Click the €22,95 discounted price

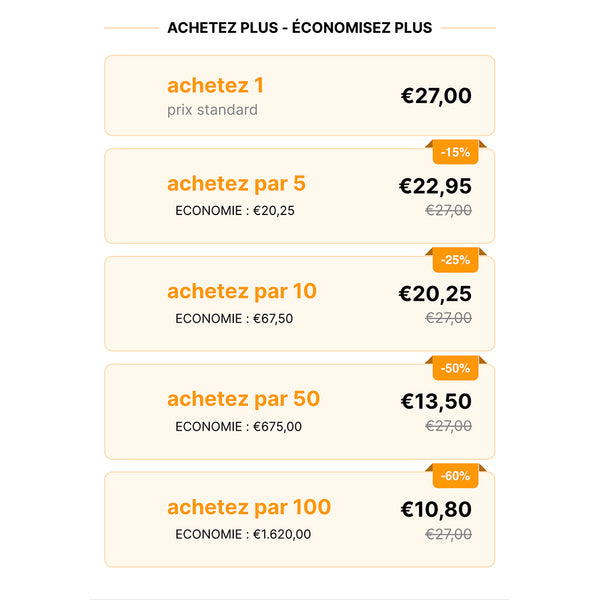435,186
